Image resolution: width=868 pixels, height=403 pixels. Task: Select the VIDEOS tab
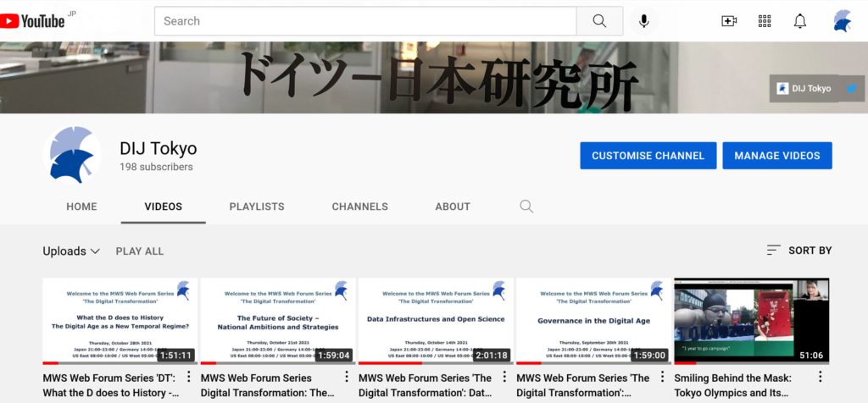click(164, 207)
